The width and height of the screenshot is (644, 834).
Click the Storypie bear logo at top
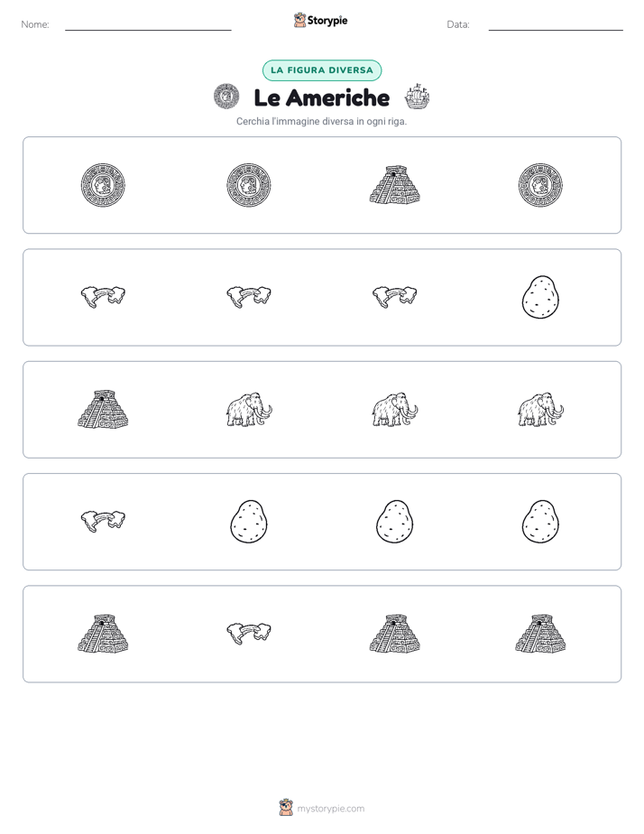click(299, 20)
